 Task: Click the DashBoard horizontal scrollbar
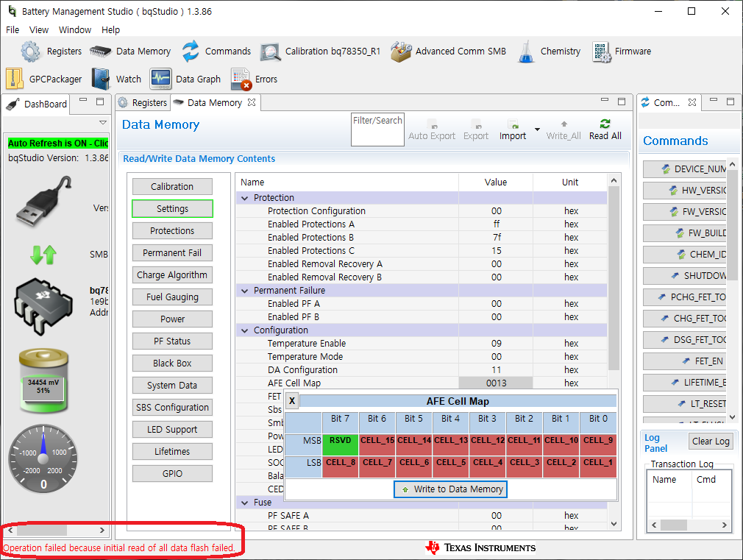pos(56,530)
